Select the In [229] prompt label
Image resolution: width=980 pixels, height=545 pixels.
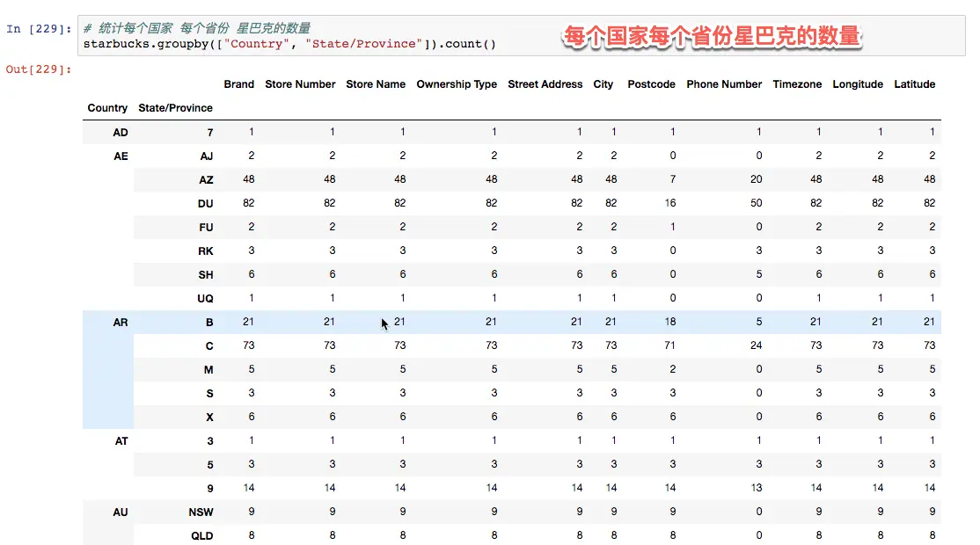click(39, 29)
